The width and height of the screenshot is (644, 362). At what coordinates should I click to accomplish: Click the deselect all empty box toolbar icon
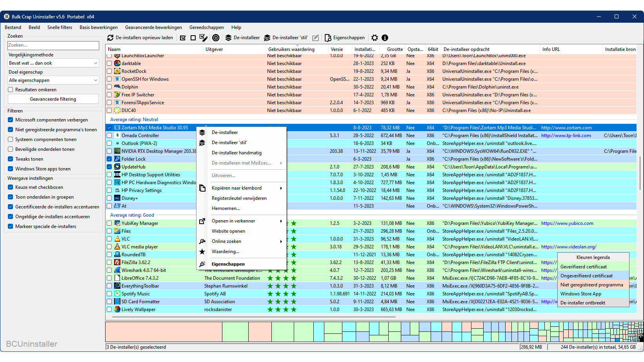pyautogui.click(x=193, y=38)
